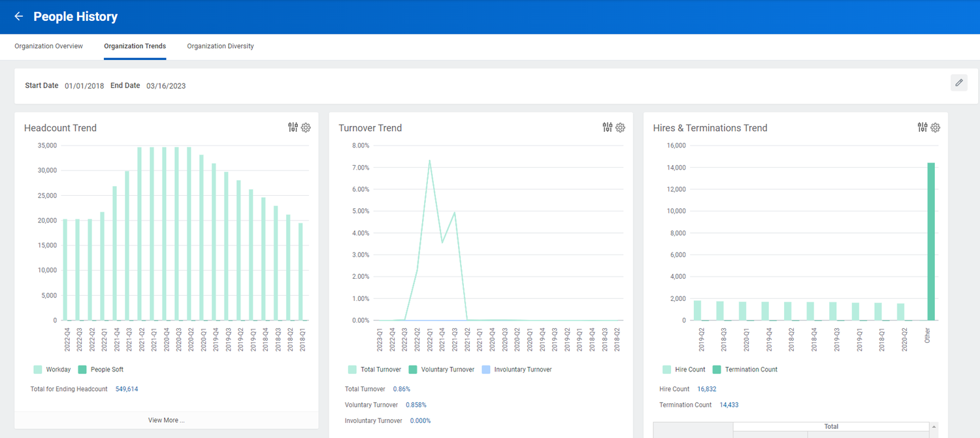Toggle the Workday legend in Headcount Trend
Image resolution: width=980 pixels, height=438 pixels.
tap(52, 369)
